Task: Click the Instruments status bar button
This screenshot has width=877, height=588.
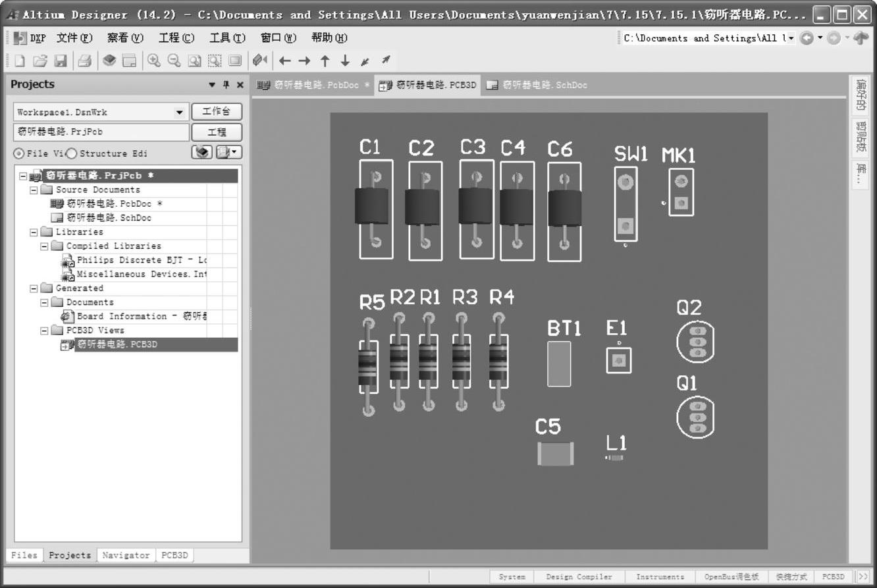Action: pos(660,577)
